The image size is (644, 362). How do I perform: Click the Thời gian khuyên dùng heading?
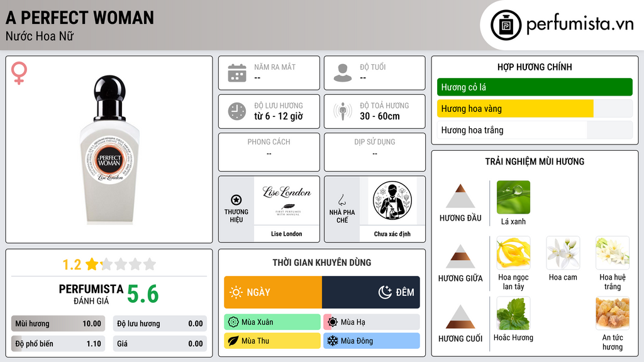pos(322,263)
